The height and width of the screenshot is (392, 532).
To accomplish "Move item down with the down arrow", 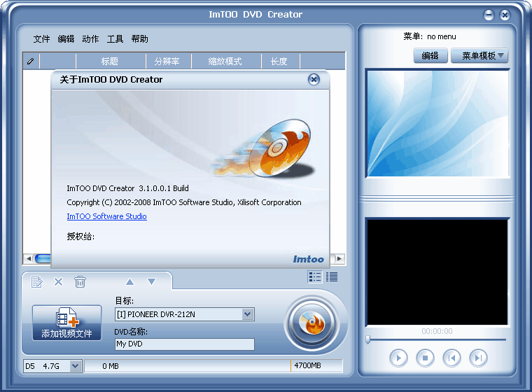I will tap(151, 281).
